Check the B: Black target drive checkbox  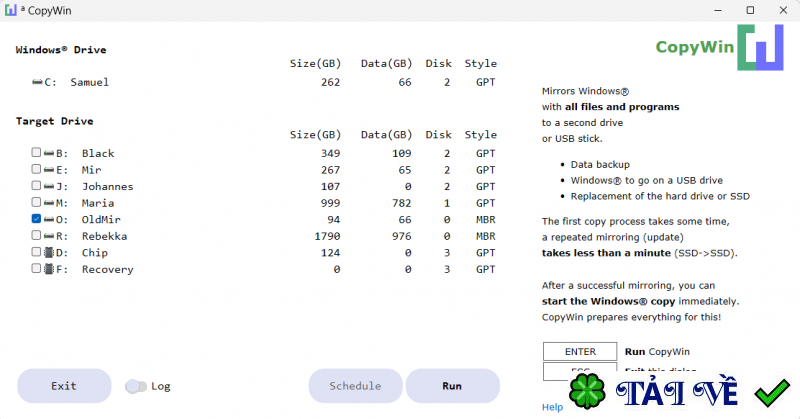(36, 152)
